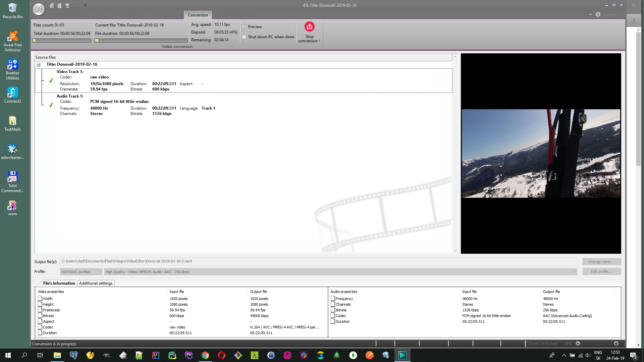Click the new project quick-access icon

pyautogui.click(x=52, y=5)
